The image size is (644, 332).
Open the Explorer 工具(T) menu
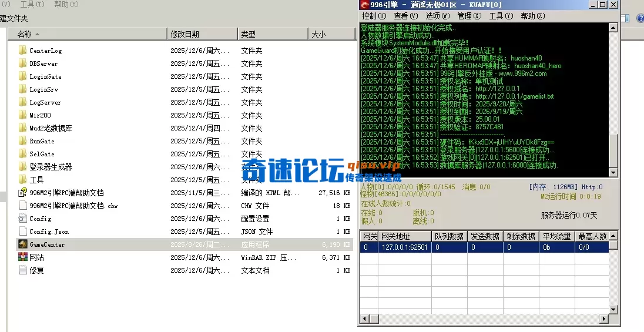(x=32, y=4)
